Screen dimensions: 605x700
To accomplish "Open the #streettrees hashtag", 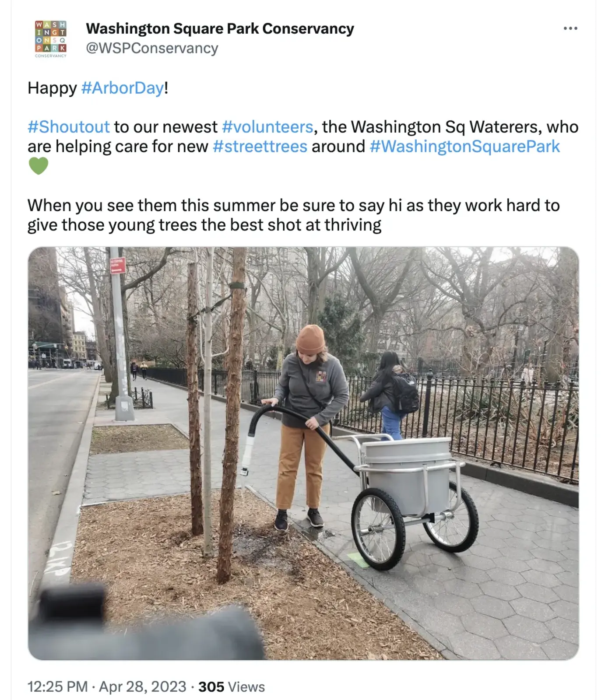I will [x=260, y=147].
